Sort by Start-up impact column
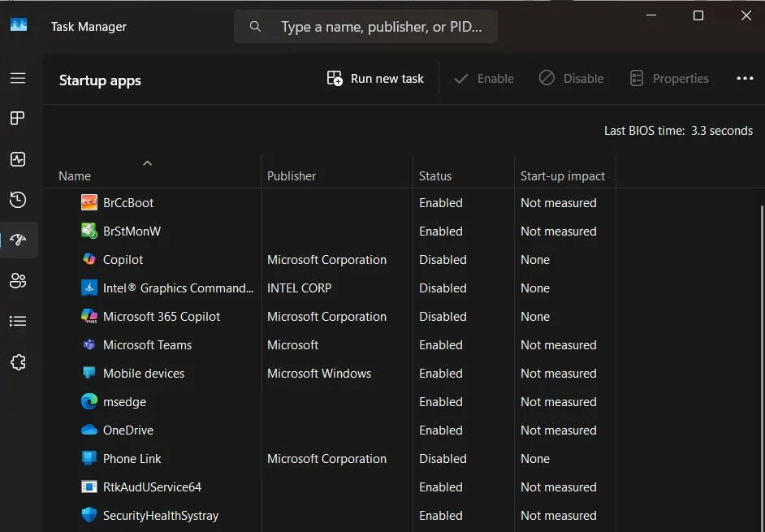765x532 pixels. click(562, 176)
